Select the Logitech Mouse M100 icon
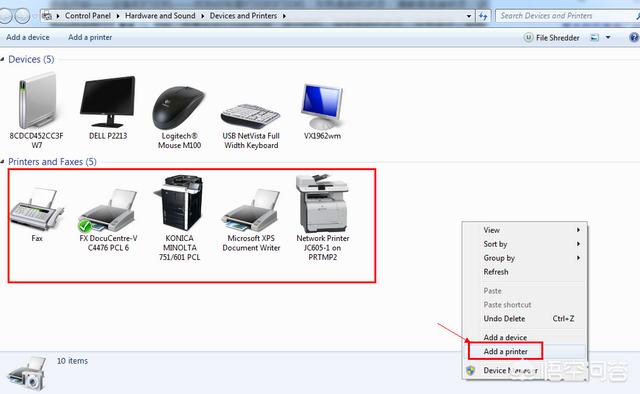The height and width of the screenshot is (394, 640). coord(179,108)
